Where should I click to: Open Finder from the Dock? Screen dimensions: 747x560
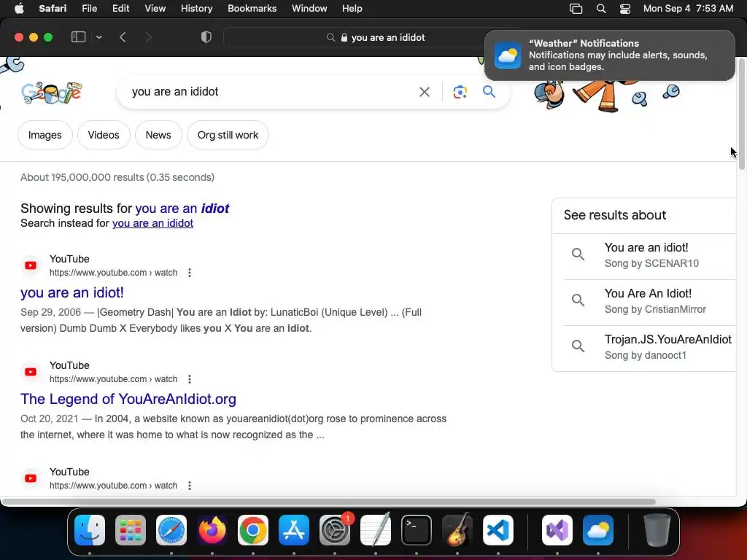[x=90, y=530]
